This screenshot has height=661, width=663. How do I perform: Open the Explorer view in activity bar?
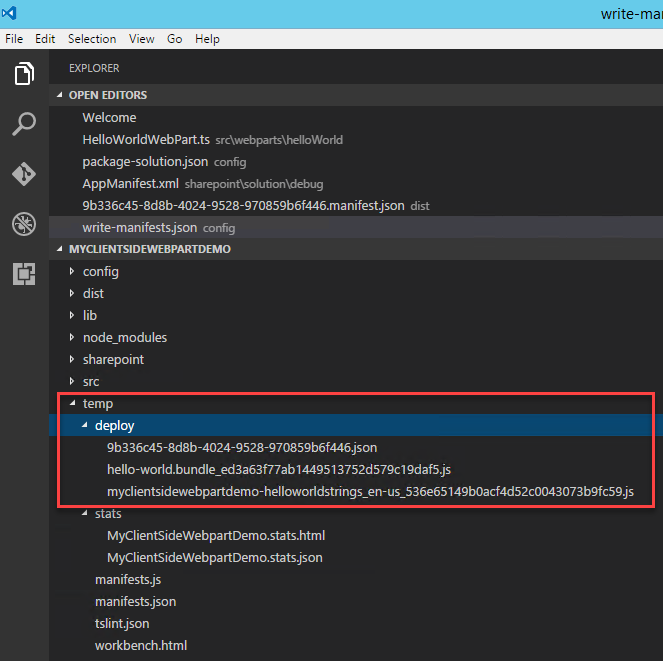point(24,74)
